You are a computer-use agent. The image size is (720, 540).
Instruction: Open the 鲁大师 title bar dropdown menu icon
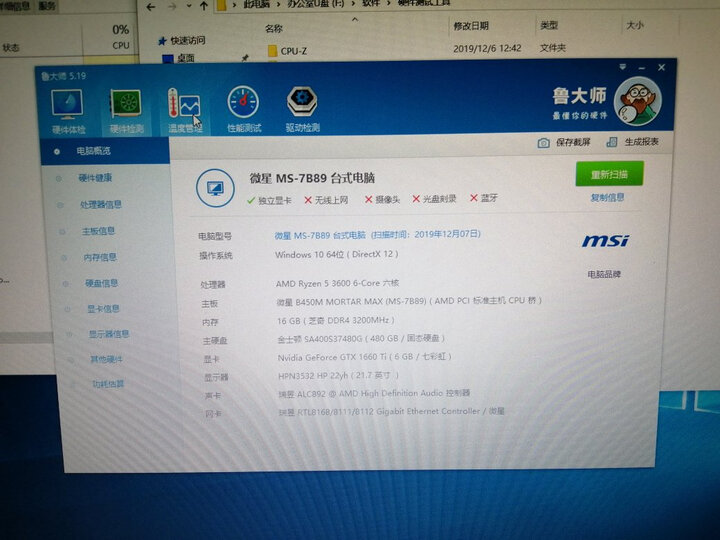point(623,68)
